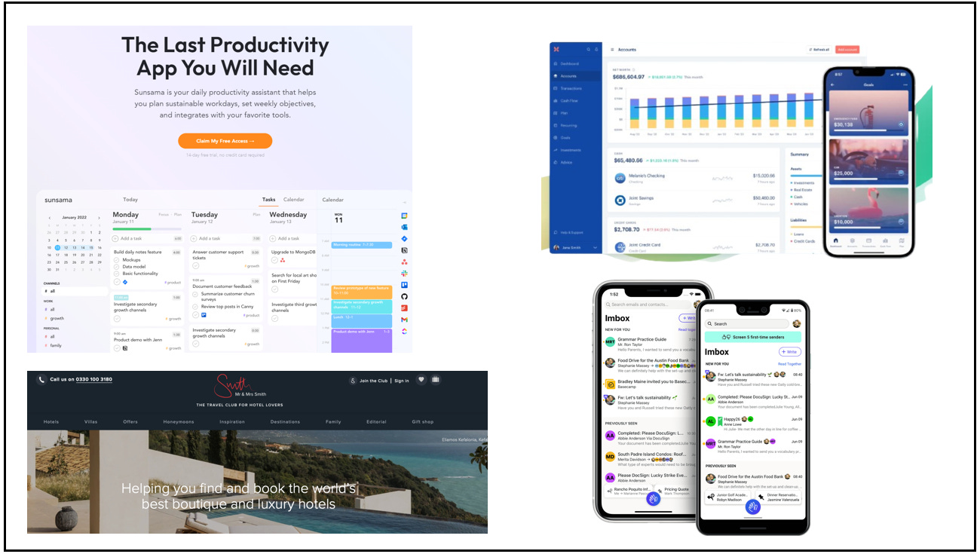
Task: Mark Product demo with Jenn complete
Action: pos(117,348)
